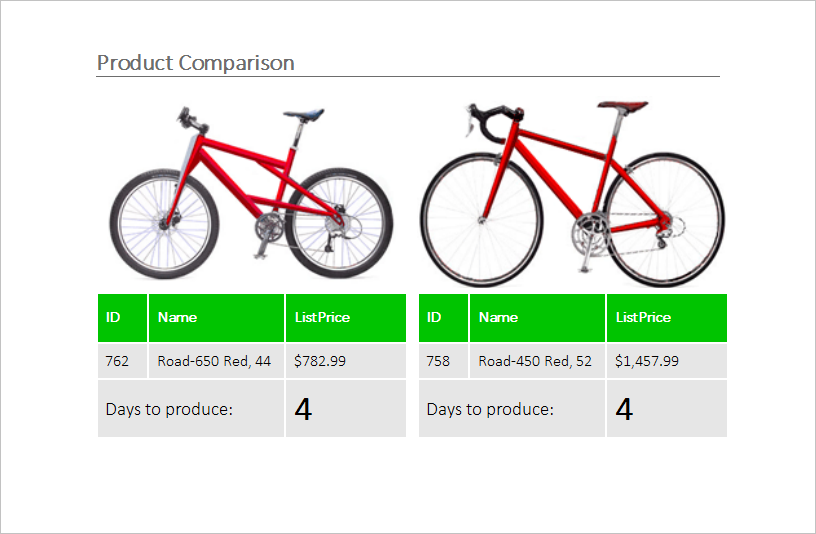Click the ID header in the left table
This screenshot has width=816, height=534.
click(122, 317)
